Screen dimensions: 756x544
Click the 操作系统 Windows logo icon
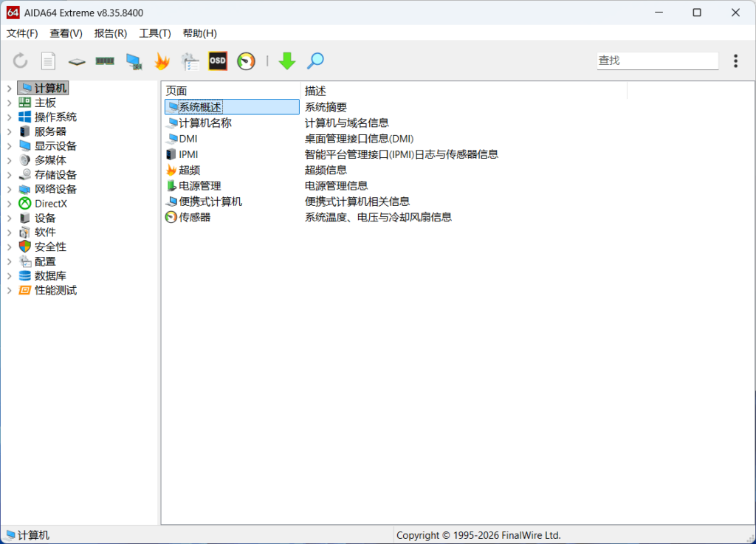pyautogui.click(x=24, y=117)
